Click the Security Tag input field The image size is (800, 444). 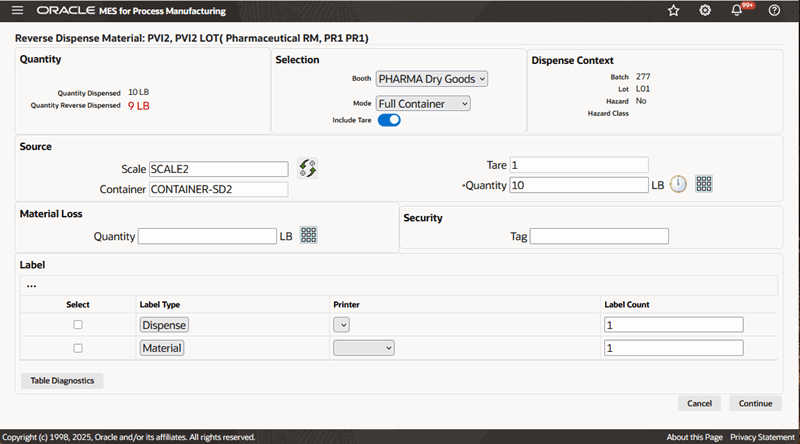pyautogui.click(x=599, y=236)
